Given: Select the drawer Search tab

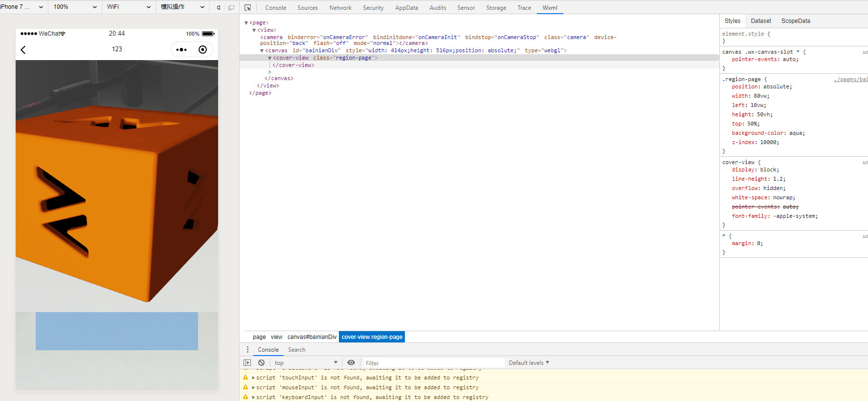Looking at the screenshot, I should (x=296, y=350).
